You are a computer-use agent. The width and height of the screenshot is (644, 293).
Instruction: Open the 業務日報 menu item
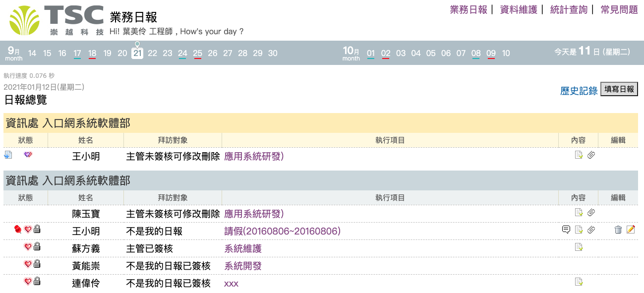pyautogui.click(x=468, y=9)
